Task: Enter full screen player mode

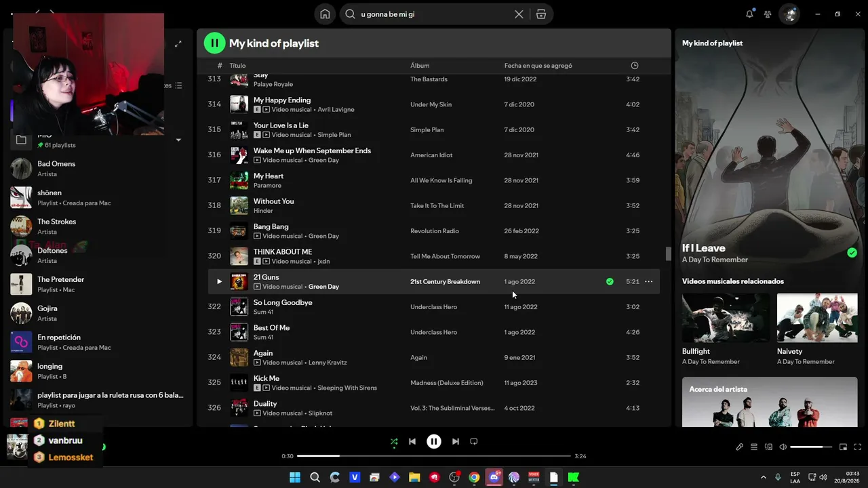Action: point(858,447)
